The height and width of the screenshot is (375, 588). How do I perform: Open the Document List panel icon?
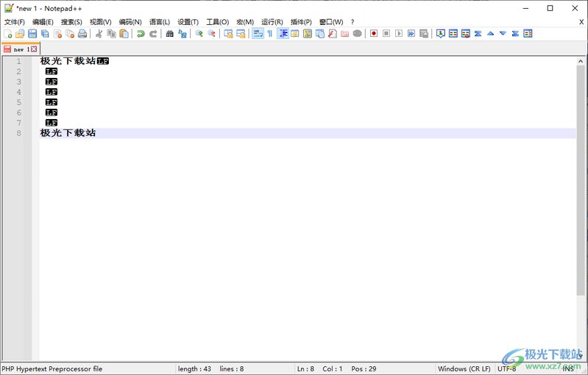pos(320,34)
